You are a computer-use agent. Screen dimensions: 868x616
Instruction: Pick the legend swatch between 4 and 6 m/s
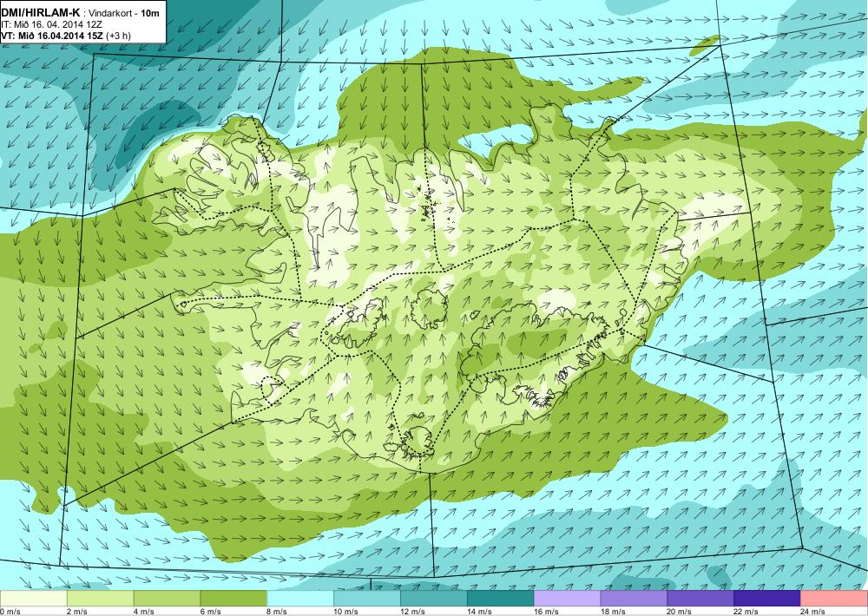[167, 599]
